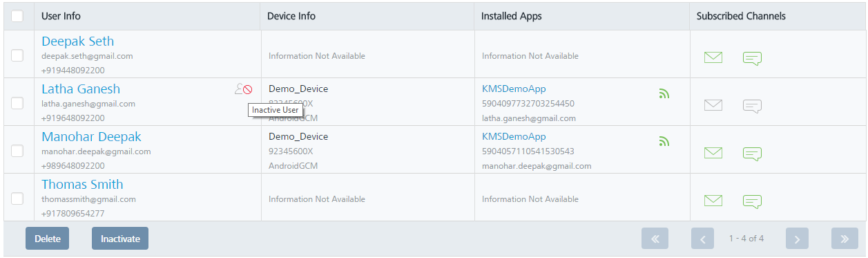Check the box for Manohar Deepak
This screenshot has width=868, height=258.
click(x=17, y=151)
